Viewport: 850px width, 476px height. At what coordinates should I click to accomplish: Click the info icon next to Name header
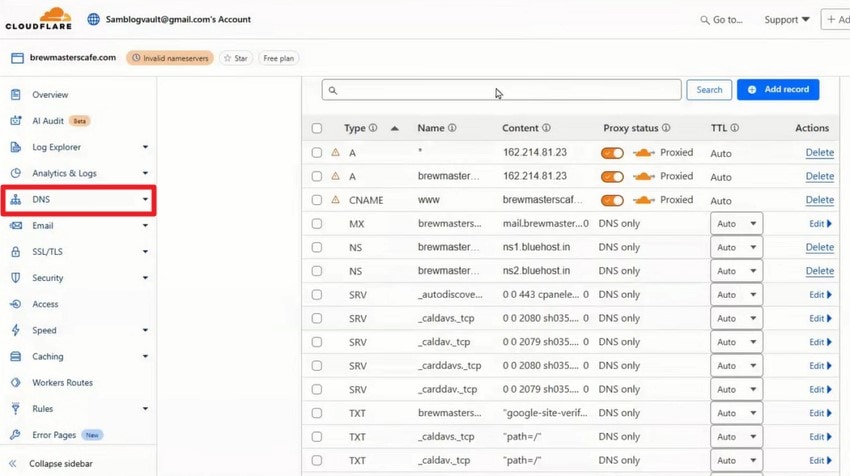[x=452, y=128]
